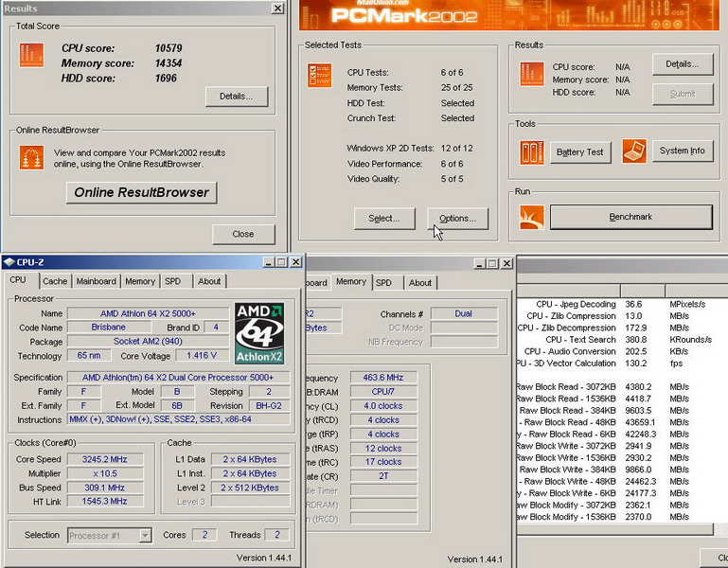Viewport: 728px width, 568px height.
Task: Click the laptop icon beside System Info
Action: point(634,151)
